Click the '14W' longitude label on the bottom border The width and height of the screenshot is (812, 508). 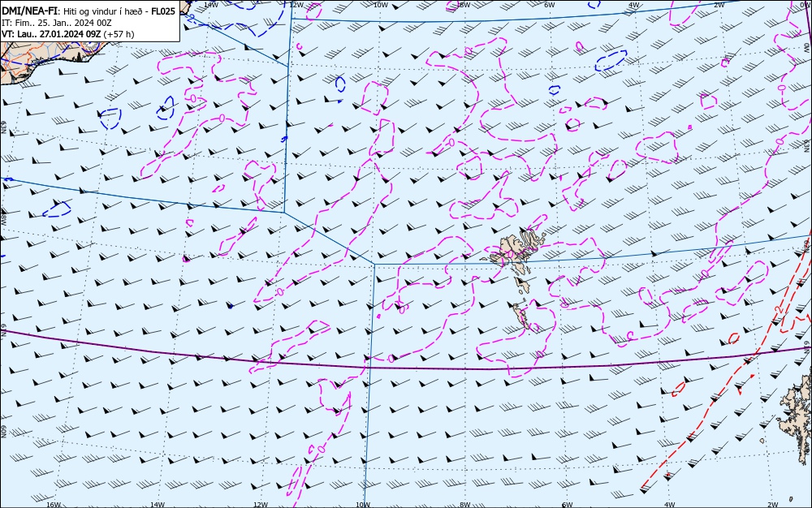coord(158,505)
